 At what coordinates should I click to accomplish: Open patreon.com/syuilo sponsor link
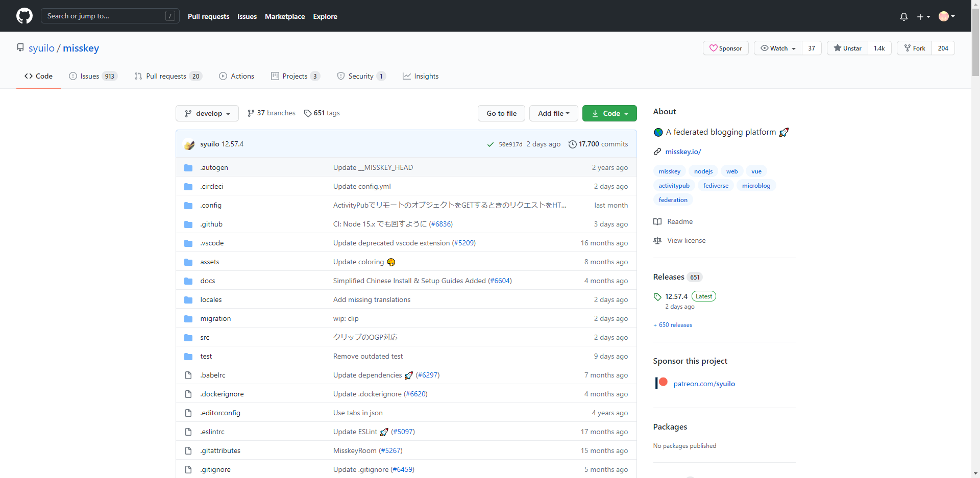coord(704,384)
